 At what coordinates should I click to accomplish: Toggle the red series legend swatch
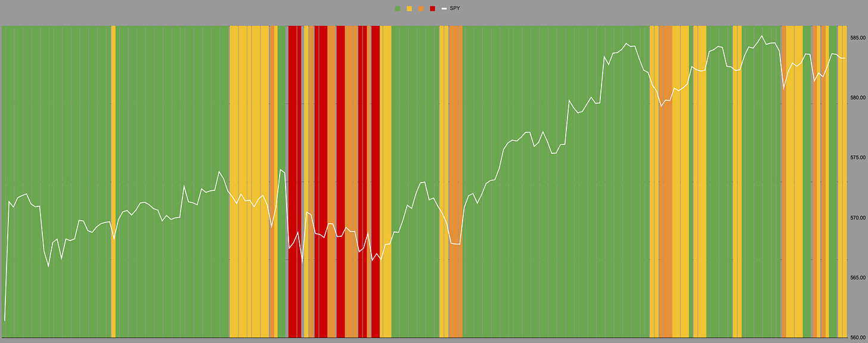tap(433, 8)
